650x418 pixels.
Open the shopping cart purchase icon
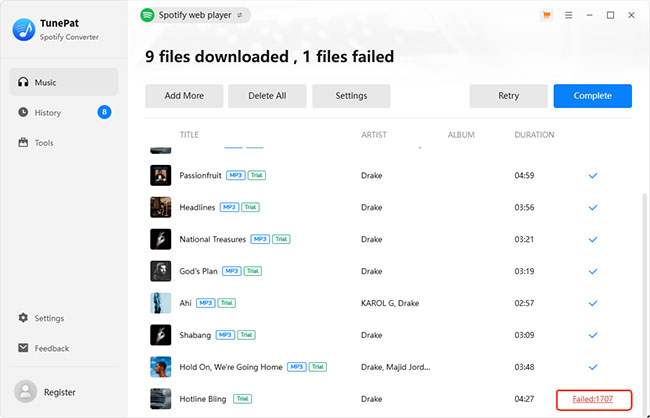tap(546, 15)
